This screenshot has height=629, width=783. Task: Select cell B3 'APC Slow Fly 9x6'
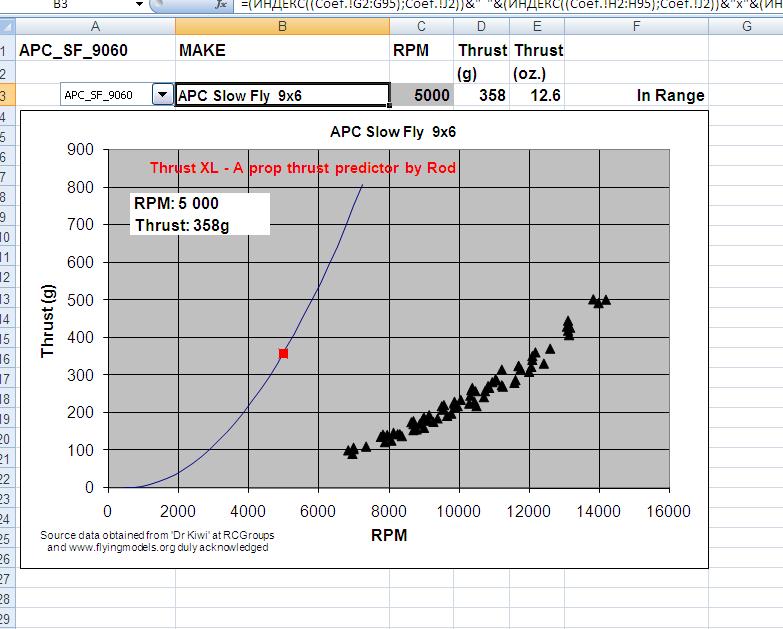[282, 95]
